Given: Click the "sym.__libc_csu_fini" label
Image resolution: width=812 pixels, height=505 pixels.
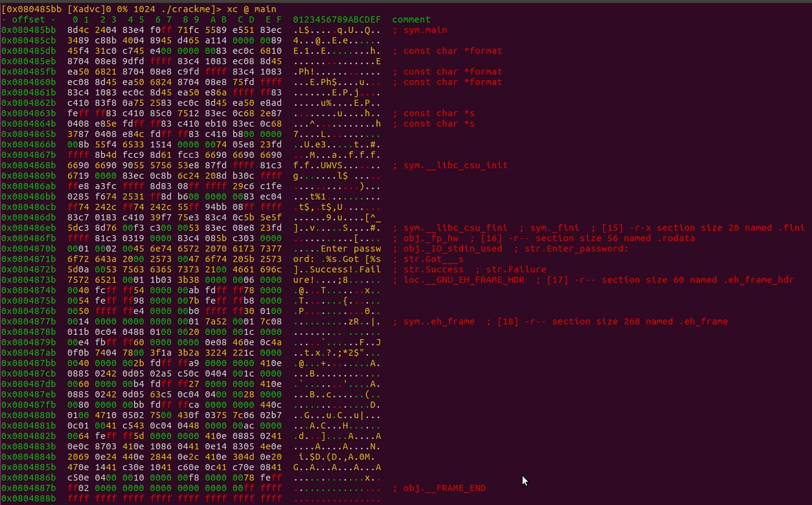Looking at the screenshot, I should click(x=455, y=228).
